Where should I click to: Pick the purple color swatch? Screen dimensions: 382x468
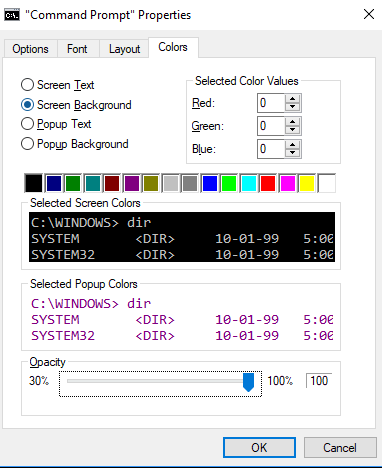coord(132,183)
